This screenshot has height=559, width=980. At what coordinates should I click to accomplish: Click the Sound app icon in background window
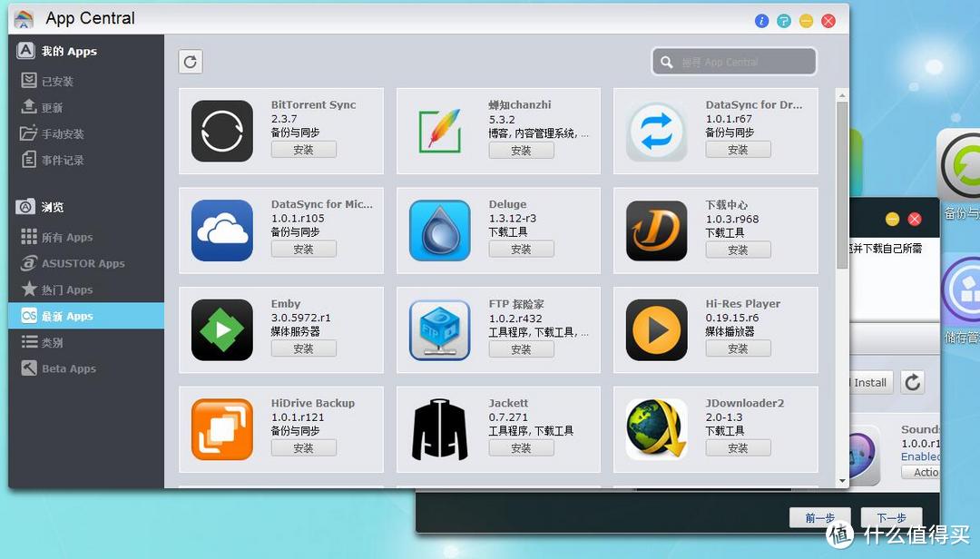(865, 454)
